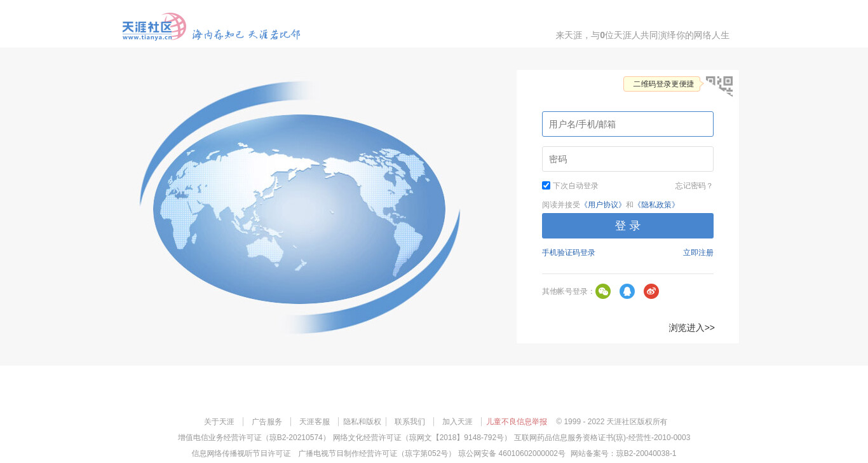Choose 手机验证码登录 option
This screenshot has width=868, height=463.
(x=569, y=252)
